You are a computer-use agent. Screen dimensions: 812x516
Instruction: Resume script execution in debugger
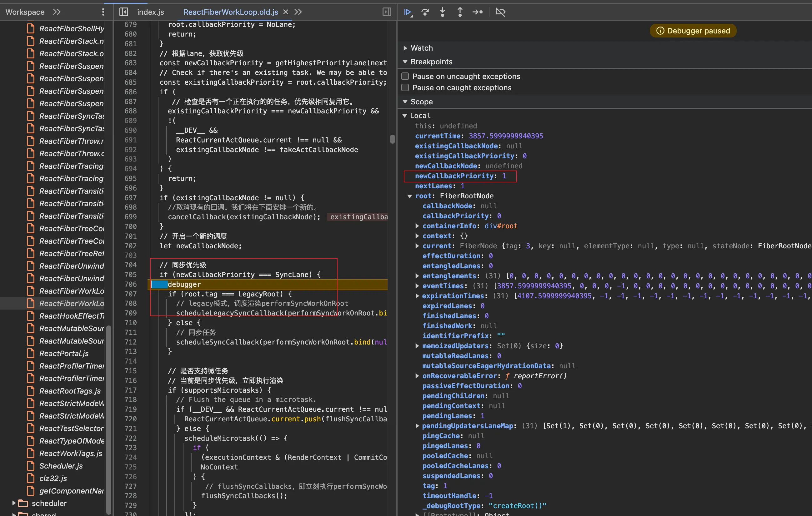coord(408,12)
